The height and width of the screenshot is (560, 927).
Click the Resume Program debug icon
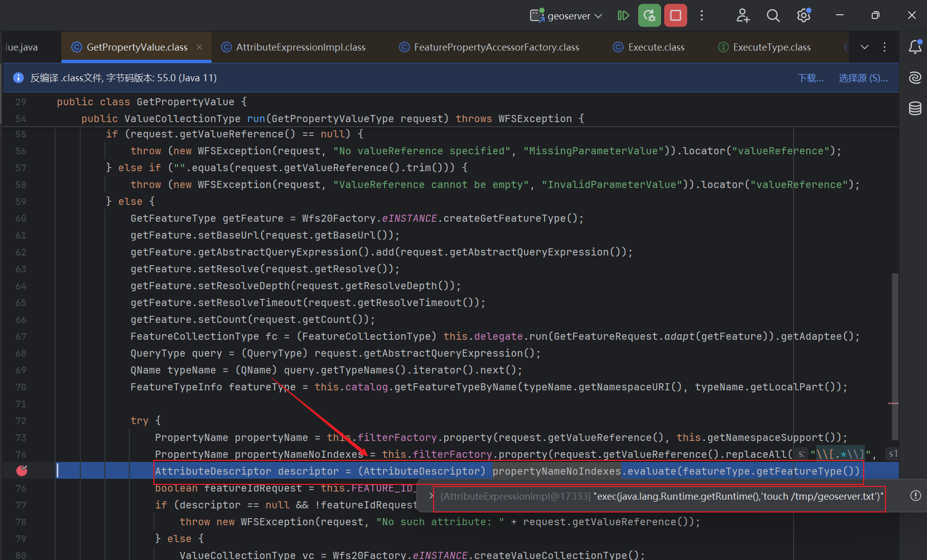click(x=623, y=16)
